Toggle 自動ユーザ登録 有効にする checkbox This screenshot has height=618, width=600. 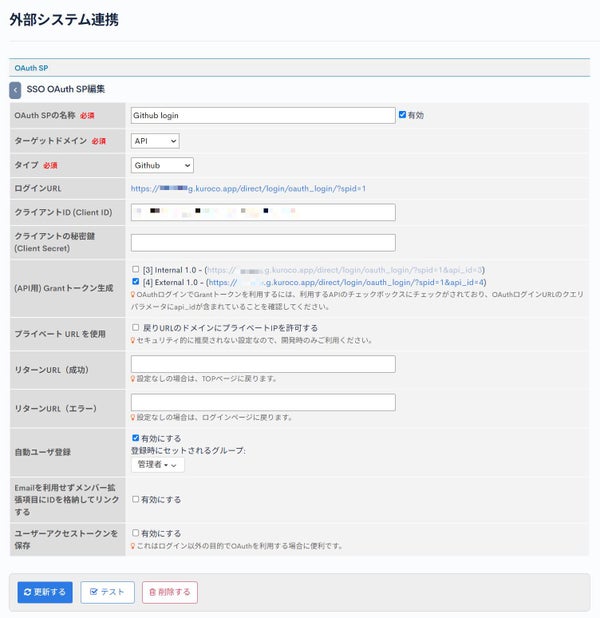[136, 438]
